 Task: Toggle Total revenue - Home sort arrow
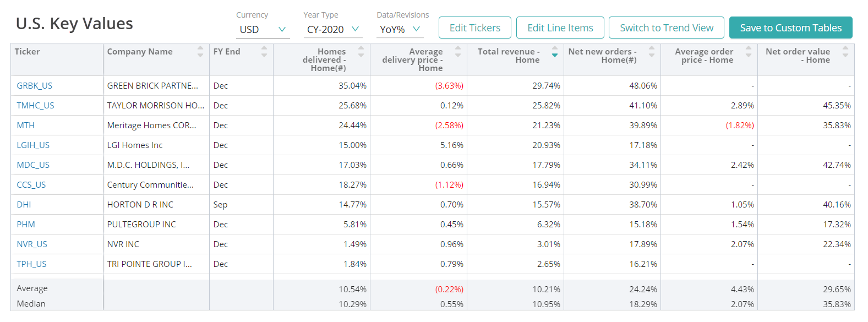pos(555,52)
